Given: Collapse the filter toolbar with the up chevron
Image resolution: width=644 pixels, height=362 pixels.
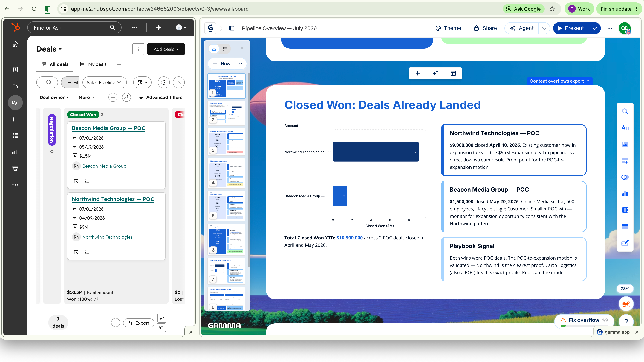Looking at the screenshot, I should (x=179, y=82).
